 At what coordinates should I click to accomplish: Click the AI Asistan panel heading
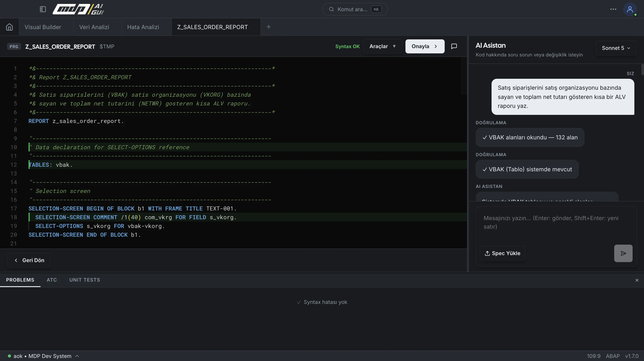pyautogui.click(x=490, y=46)
